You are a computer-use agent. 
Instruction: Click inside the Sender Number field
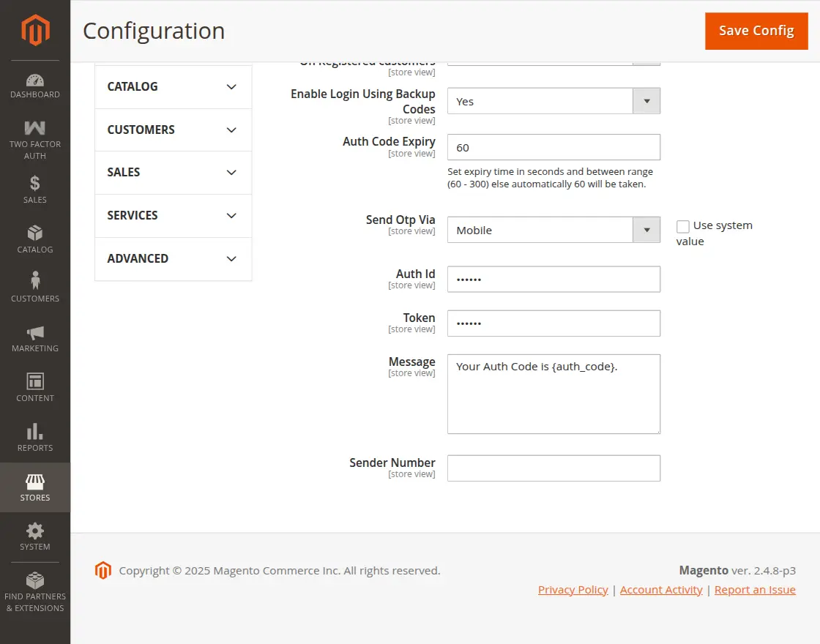tap(553, 468)
